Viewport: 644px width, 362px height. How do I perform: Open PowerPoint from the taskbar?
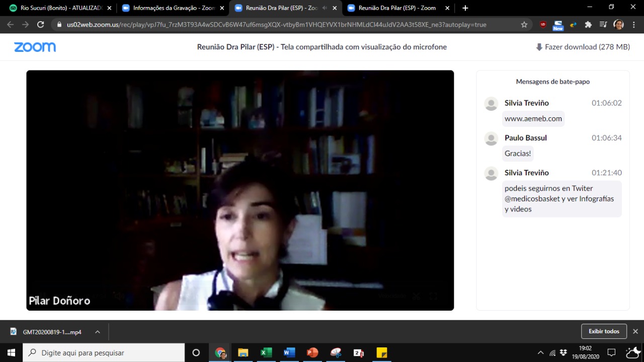tap(312, 352)
